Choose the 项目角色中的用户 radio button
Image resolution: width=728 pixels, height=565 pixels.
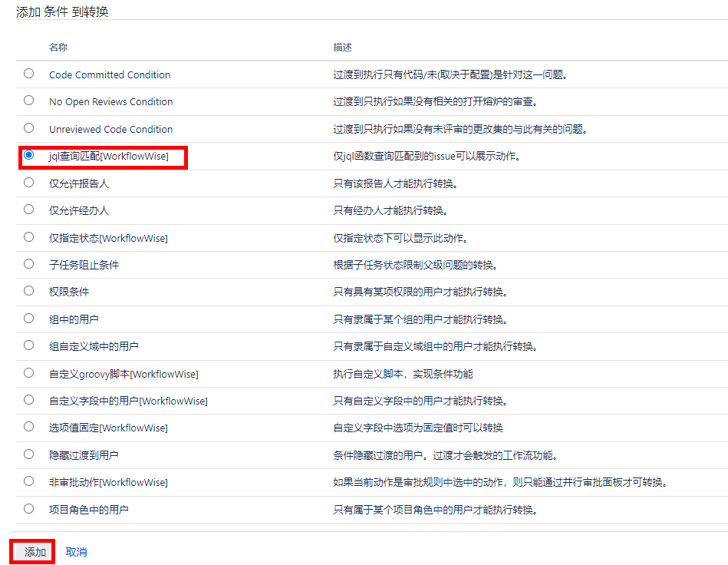point(29,509)
